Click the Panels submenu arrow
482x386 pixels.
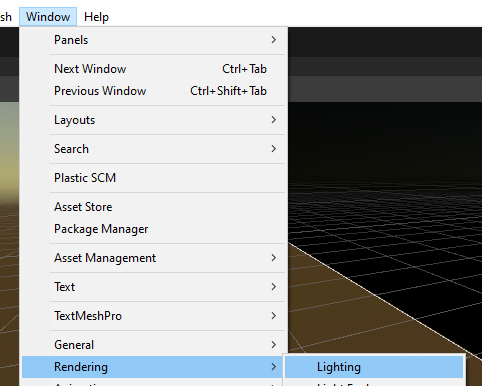coord(274,40)
